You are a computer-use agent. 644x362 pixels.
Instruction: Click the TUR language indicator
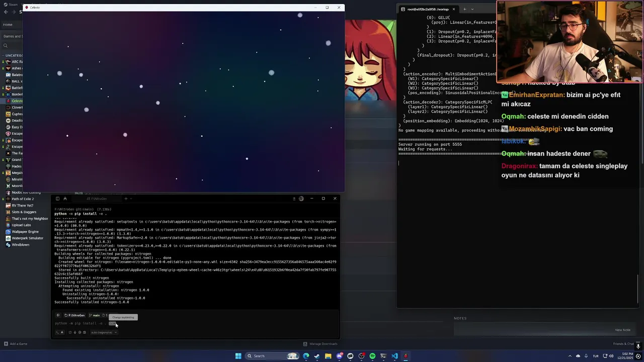coord(596,356)
